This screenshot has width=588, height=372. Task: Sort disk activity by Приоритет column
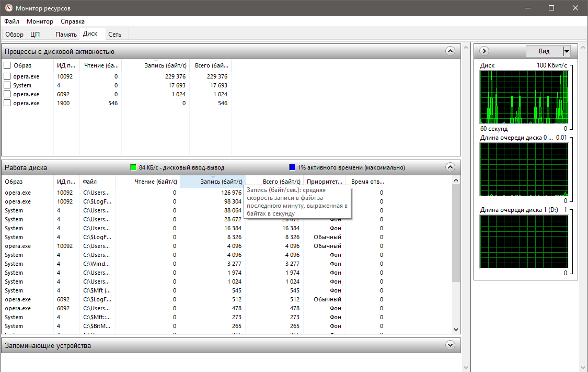[x=325, y=182]
